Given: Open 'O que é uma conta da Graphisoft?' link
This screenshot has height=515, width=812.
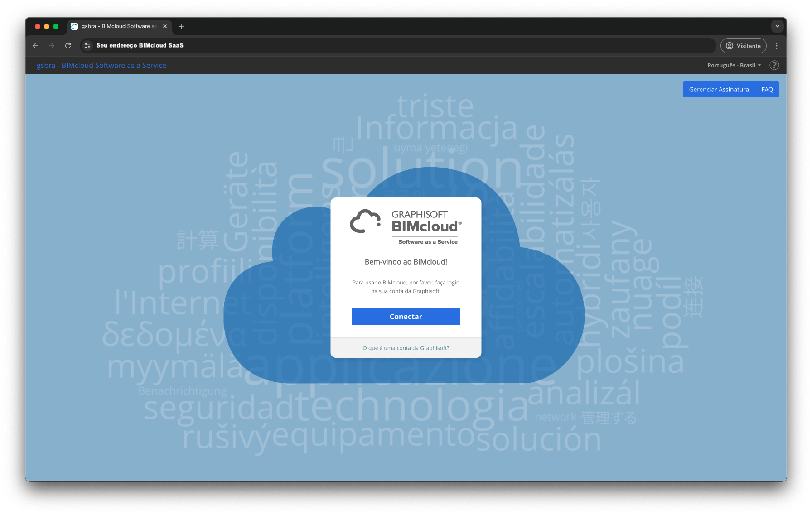Looking at the screenshot, I should pyautogui.click(x=406, y=348).
